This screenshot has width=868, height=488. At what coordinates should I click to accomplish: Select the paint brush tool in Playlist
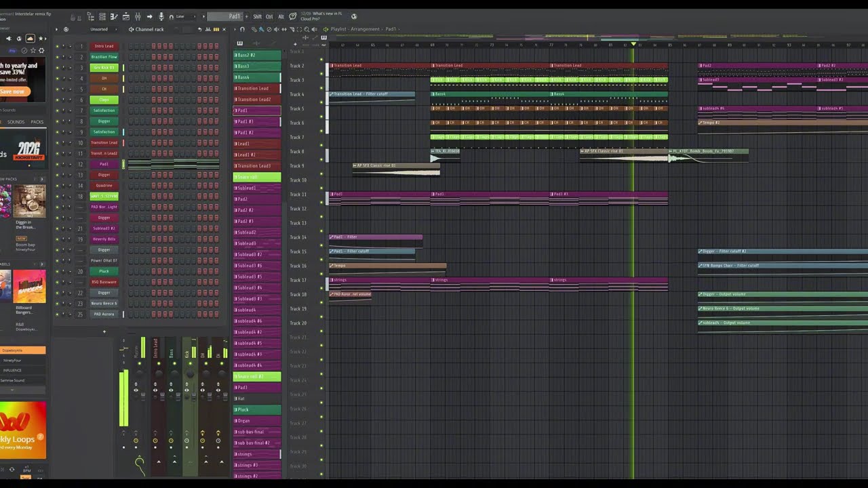262,29
